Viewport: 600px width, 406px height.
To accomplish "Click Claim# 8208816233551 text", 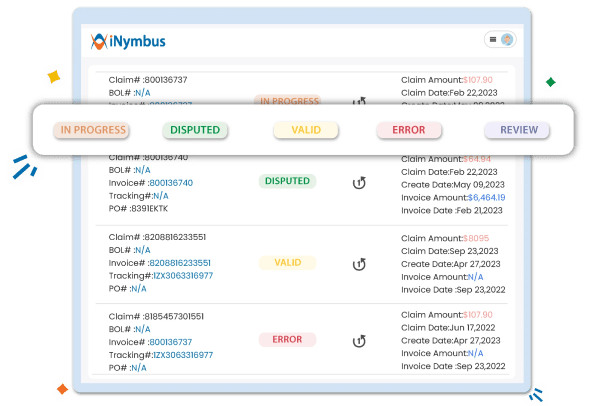I will 157,237.
